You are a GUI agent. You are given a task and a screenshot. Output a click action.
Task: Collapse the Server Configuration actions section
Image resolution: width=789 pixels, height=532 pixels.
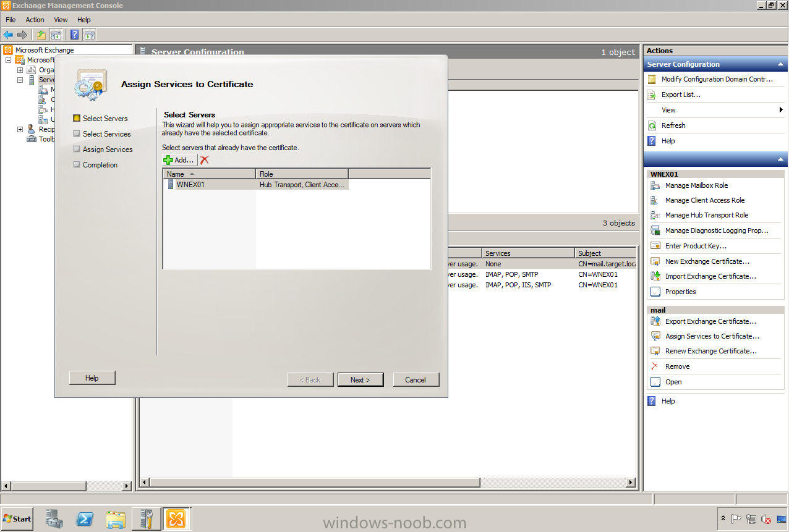(780, 64)
